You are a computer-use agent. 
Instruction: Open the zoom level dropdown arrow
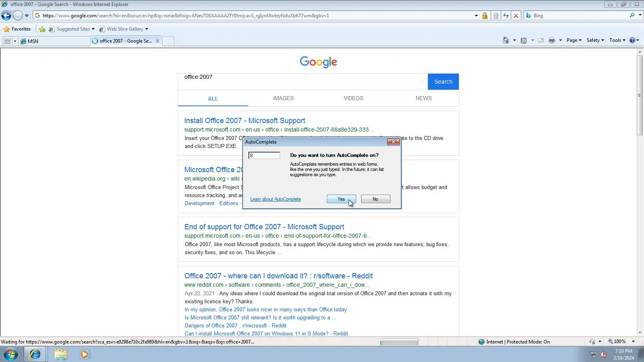633,341
